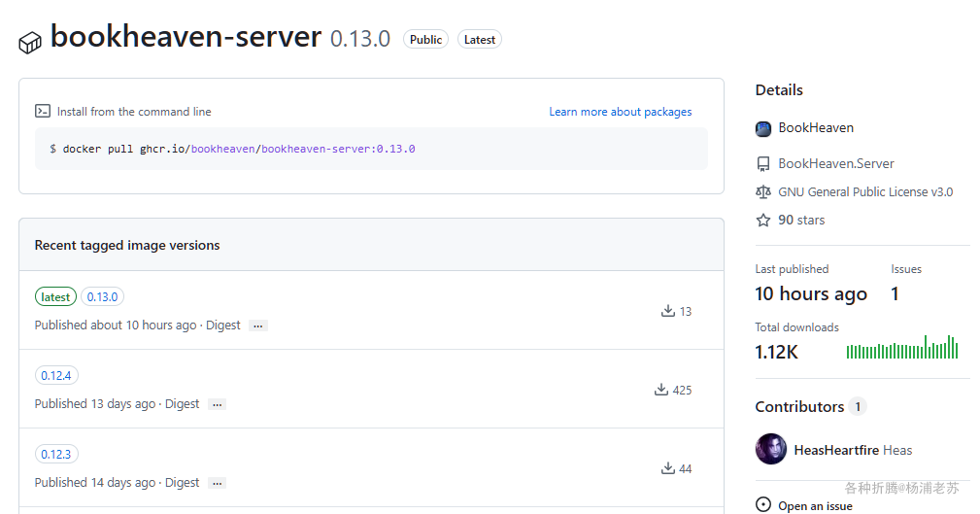The height and width of the screenshot is (514, 980).
Task: Click the 1.12K total downloads value
Action: [776, 352]
